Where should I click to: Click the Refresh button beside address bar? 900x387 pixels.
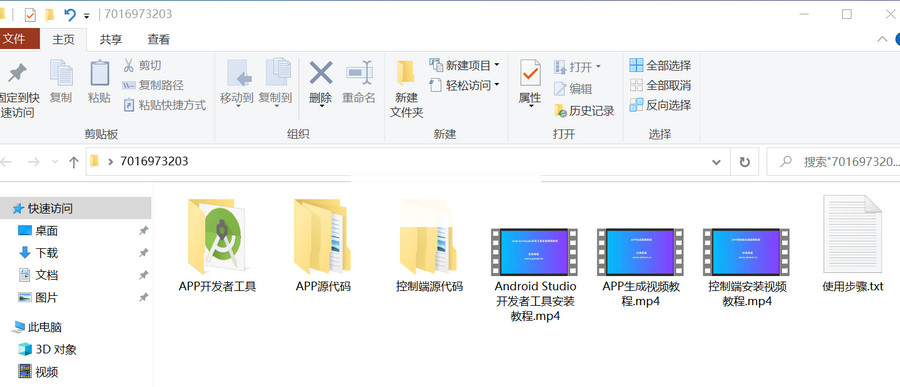tap(744, 162)
